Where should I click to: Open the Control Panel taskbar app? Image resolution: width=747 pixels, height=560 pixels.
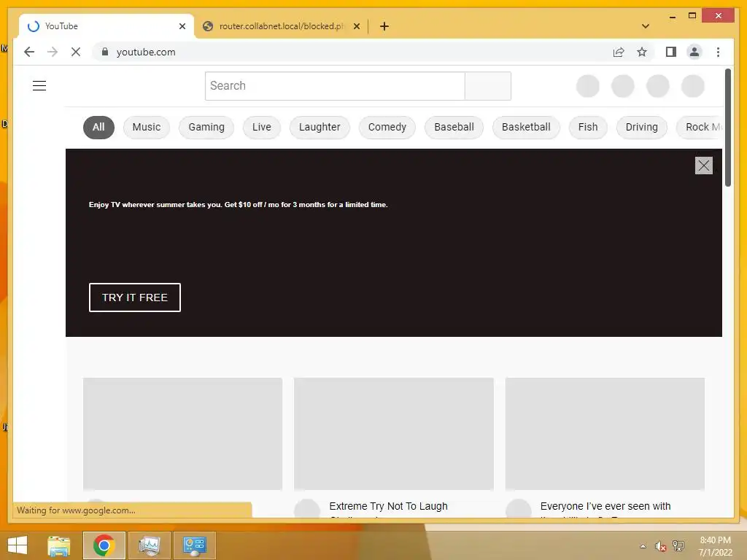click(194, 545)
